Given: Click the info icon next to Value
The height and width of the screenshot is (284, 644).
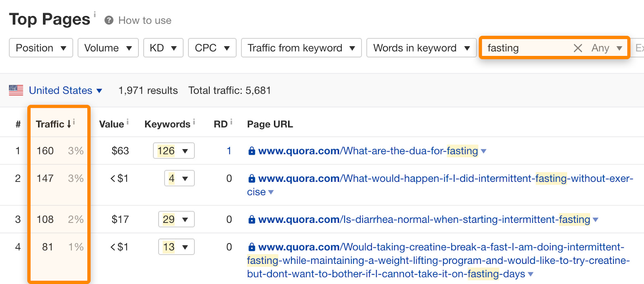Looking at the screenshot, I should coord(128,121).
